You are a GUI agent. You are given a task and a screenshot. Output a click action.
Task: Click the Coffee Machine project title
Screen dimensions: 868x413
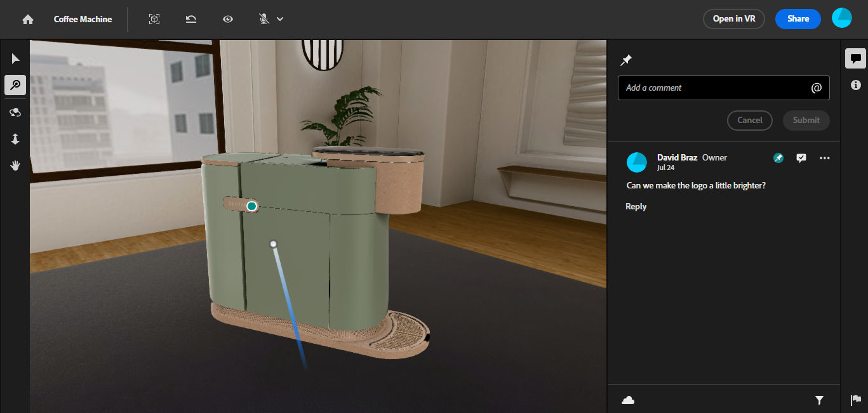click(x=83, y=19)
